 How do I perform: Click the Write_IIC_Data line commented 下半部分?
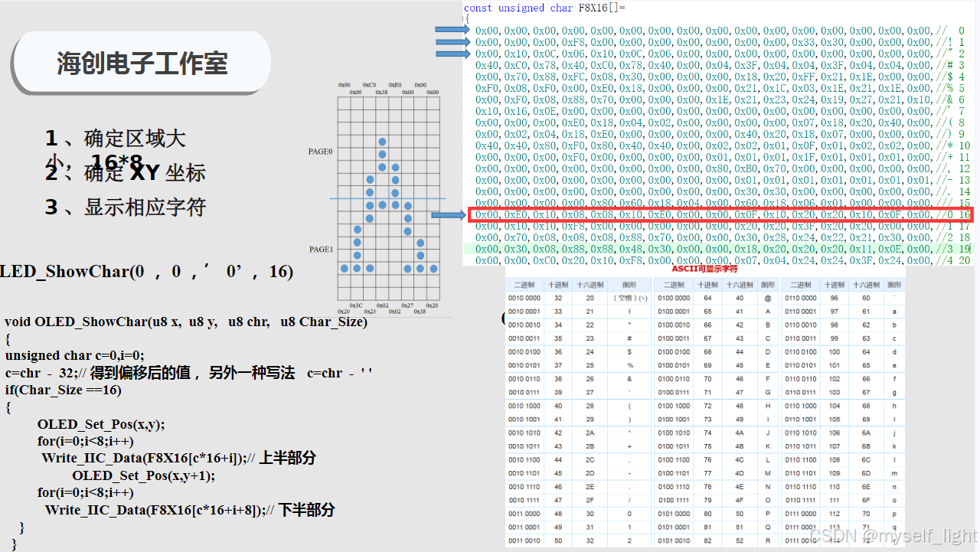[189, 510]
